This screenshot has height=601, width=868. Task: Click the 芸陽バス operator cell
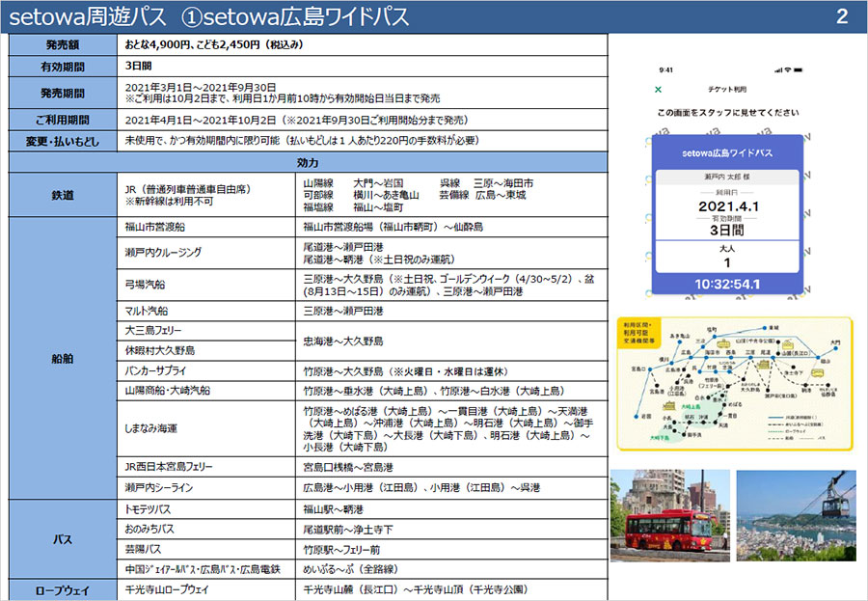point(206,550)
